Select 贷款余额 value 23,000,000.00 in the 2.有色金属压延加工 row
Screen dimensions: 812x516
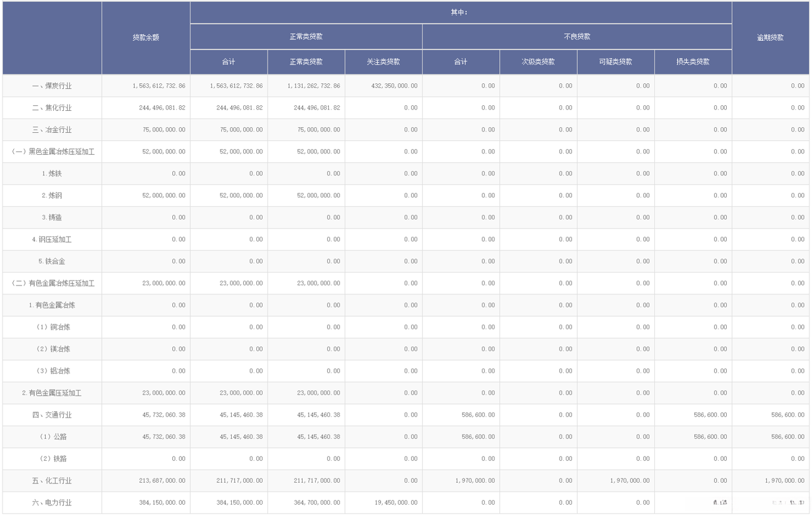(x=164, y=393)
